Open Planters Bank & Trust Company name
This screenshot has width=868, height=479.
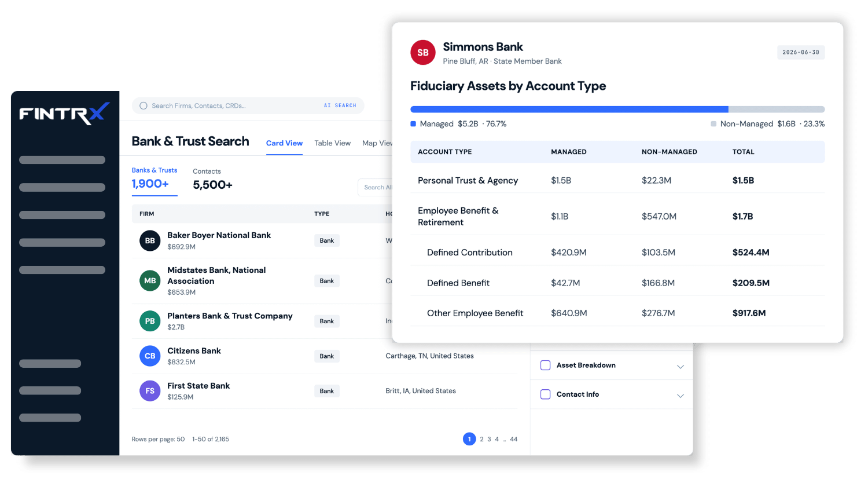(230, 316)
